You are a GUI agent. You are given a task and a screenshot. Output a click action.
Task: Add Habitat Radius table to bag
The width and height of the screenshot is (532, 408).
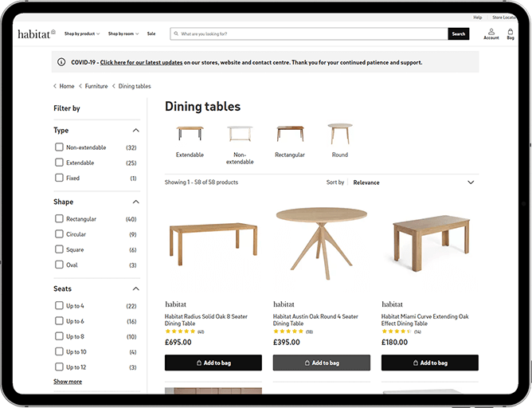tap(213, 363)
